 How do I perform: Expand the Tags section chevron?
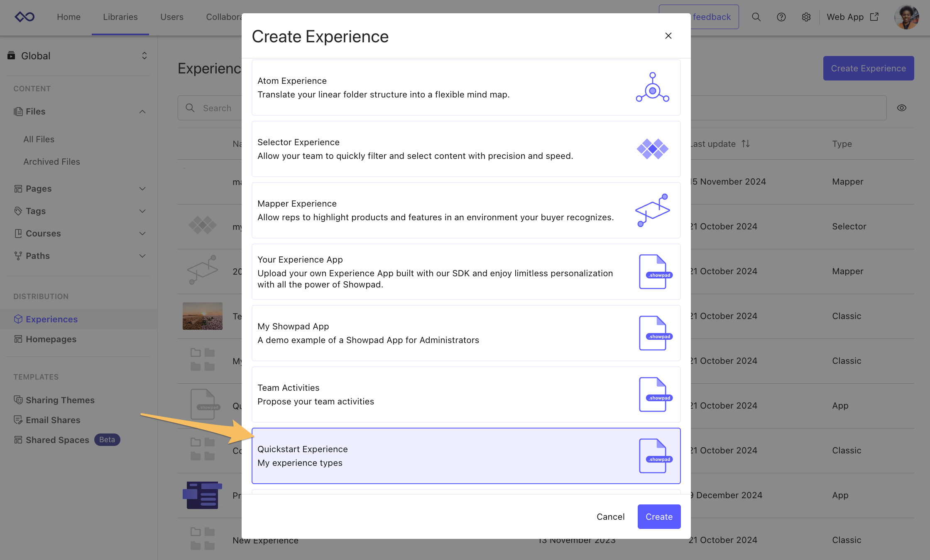(x=142, y=211)
